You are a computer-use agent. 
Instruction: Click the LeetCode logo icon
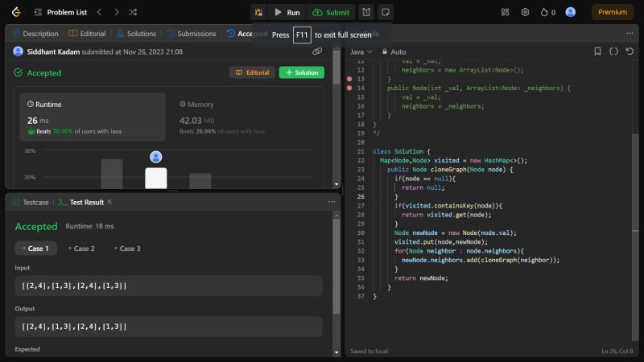click(x=16, y=12)
